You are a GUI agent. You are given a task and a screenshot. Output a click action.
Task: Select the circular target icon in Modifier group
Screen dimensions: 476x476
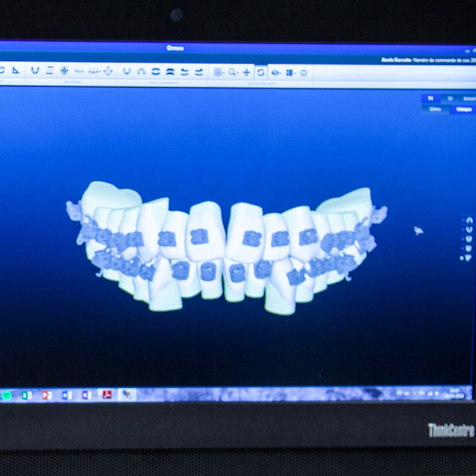point(64,70)
